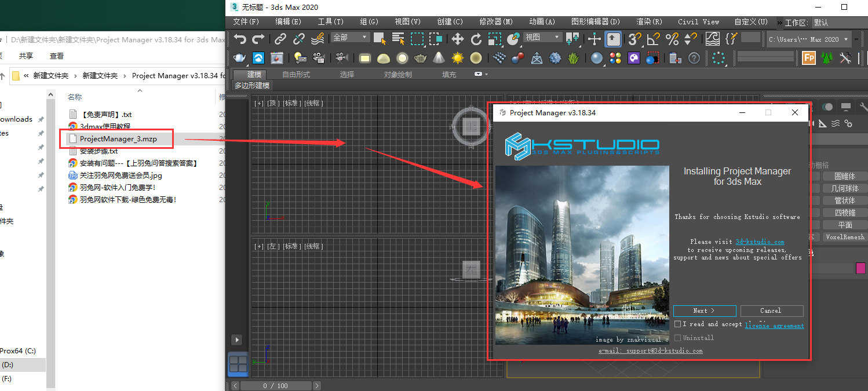Click the VoxelRemesh button
Image resolution: width=868 pixels, height=391 pixels.
[844, 237]
